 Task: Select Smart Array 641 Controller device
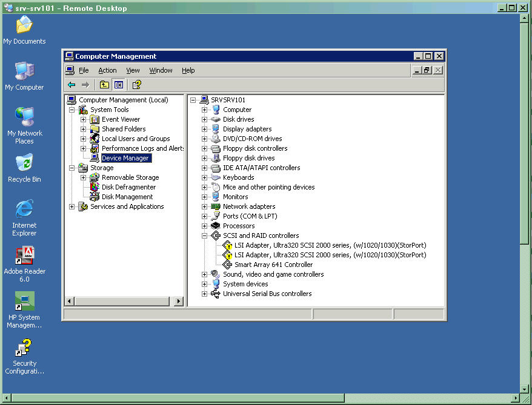click(273, 265)
